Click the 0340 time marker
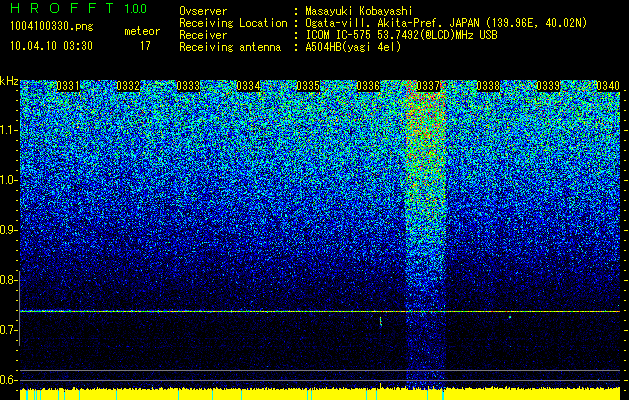The image size is (629, 400). pyautogui.click(x=608, y=86)
